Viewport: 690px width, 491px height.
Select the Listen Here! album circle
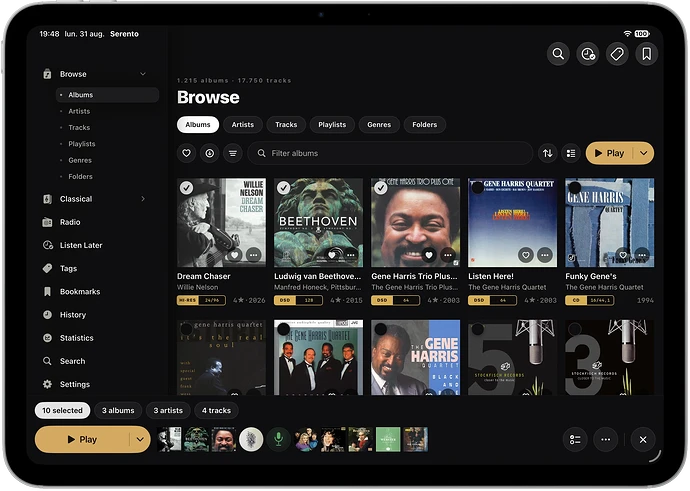point(477,188)
